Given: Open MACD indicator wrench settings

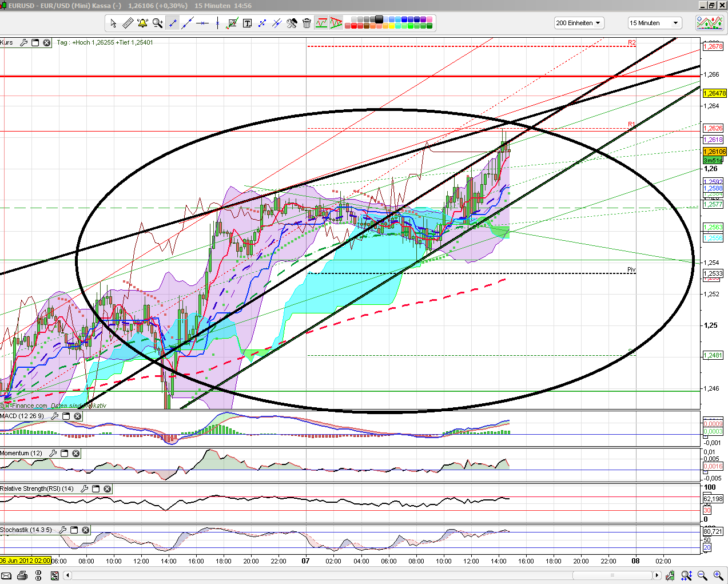Looking at the screenshot, I should 55,416.
